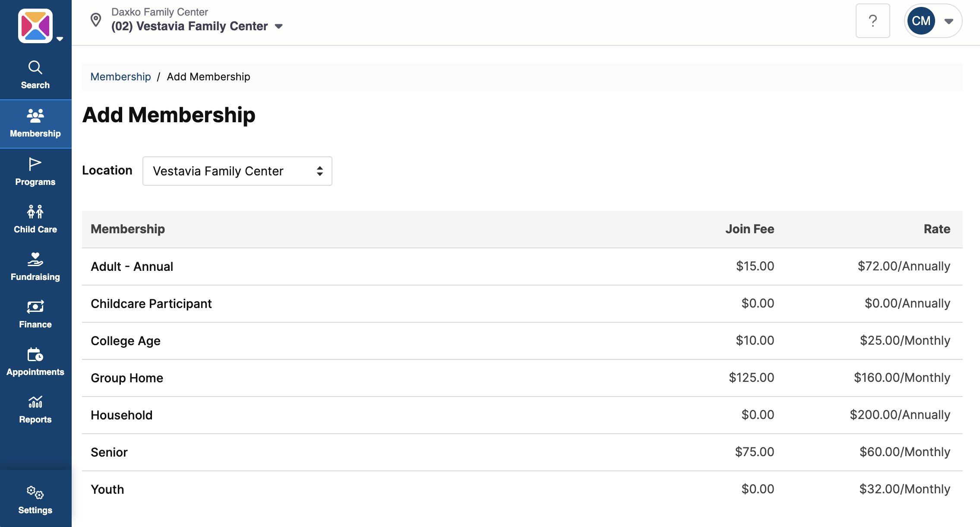Screen dimensions: 980x527
Task: Go to Fundraising heart-hand icon
Action: pos(35,259)
